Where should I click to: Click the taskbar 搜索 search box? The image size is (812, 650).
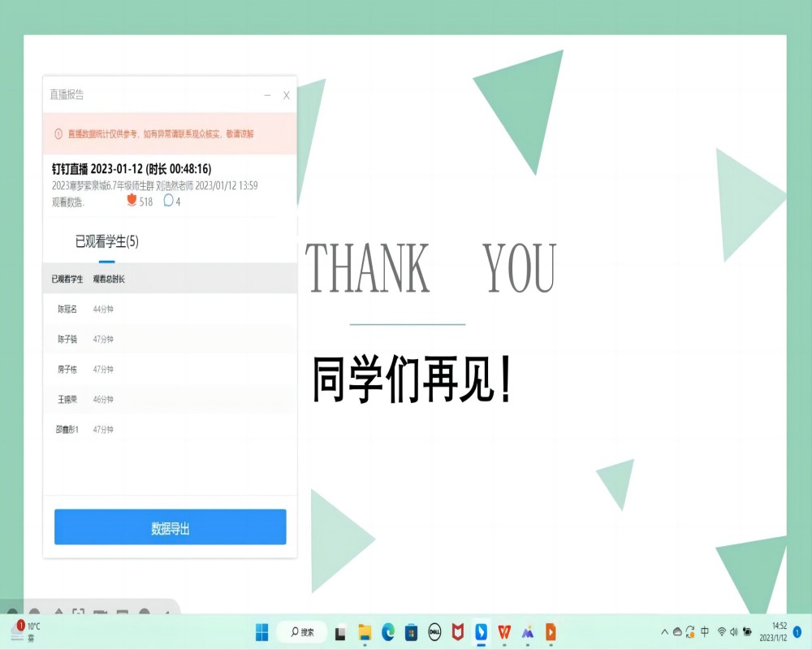302,632
